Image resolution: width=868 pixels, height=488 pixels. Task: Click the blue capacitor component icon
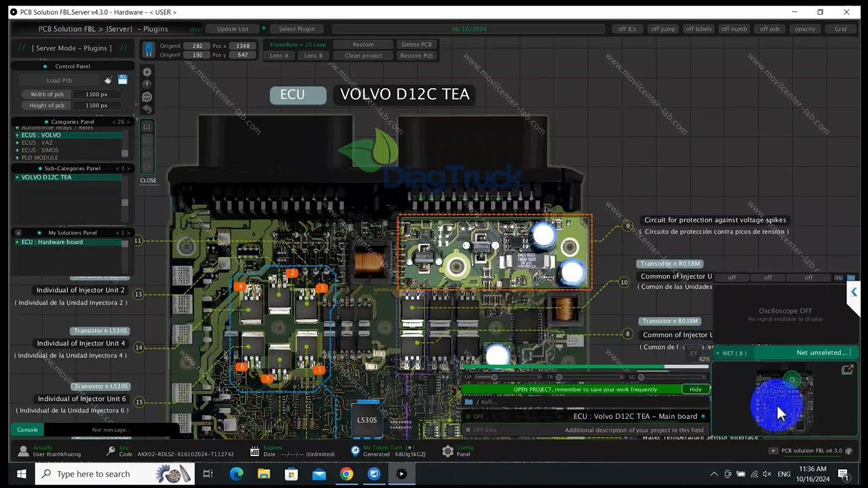(x=149, y=49)
